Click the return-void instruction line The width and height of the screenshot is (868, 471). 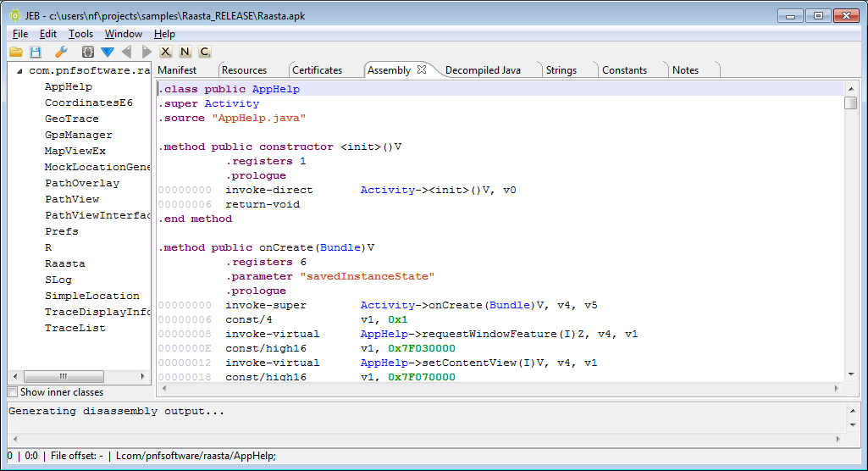pyautogui.click(x=263, y=204)
